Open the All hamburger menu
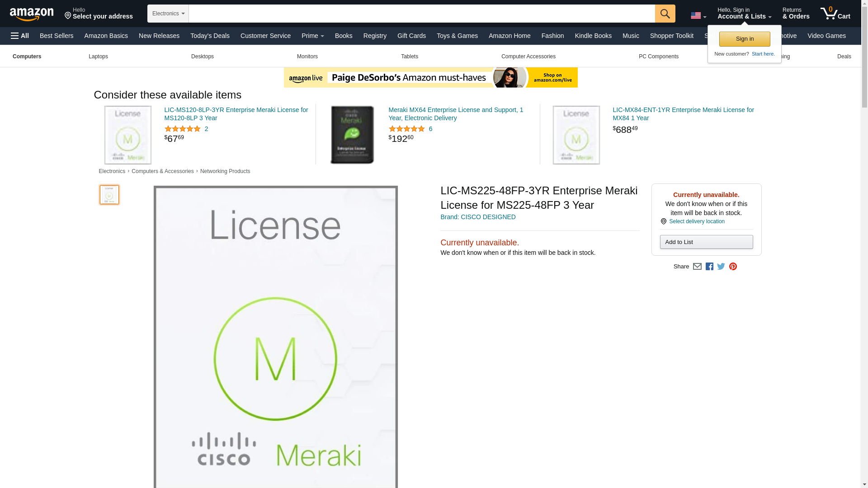The height and width of the screenshot is (488, 868). point(20,36)
